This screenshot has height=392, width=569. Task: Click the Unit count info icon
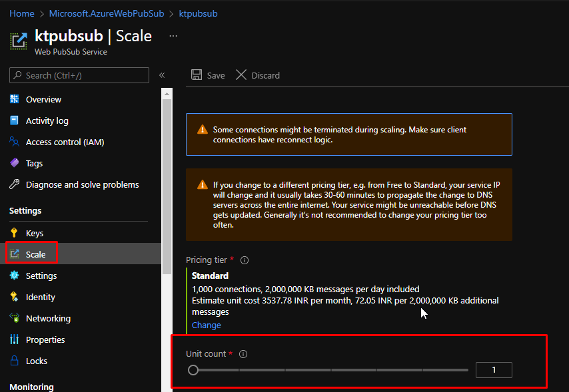tap(243, 354)
